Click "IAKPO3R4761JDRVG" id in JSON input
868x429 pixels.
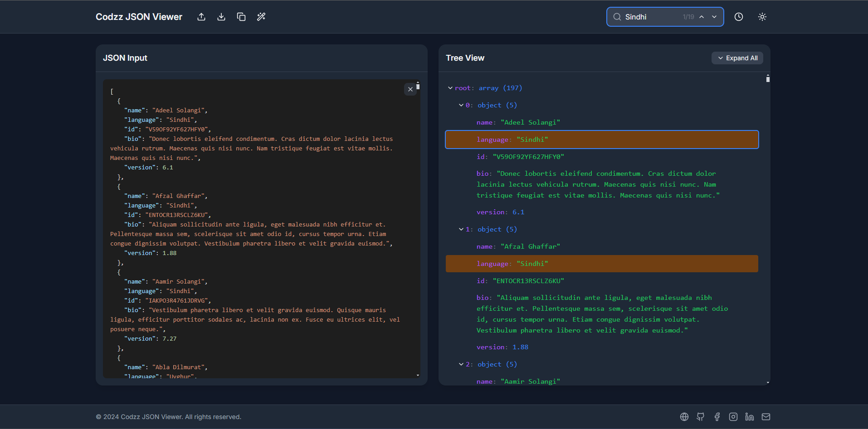pos(176,300)
